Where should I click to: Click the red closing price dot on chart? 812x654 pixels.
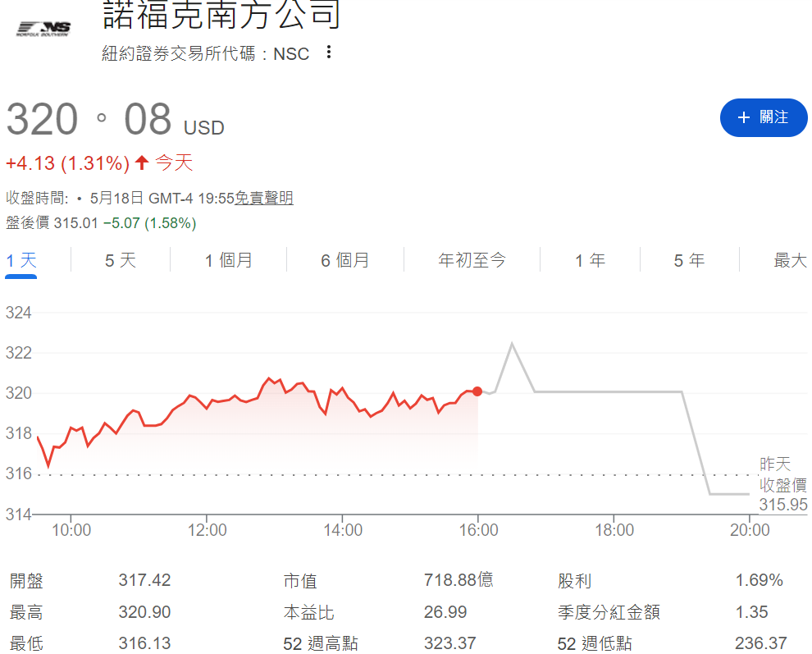[x=477, y=391]
